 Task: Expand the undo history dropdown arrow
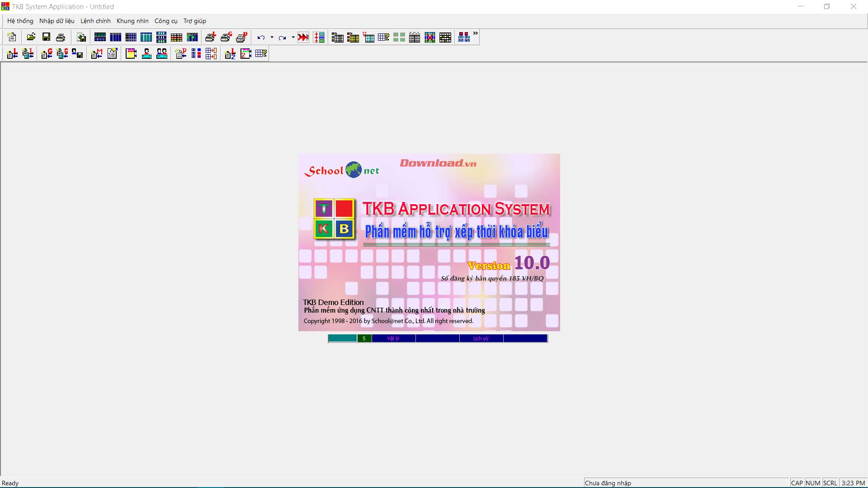272,38
